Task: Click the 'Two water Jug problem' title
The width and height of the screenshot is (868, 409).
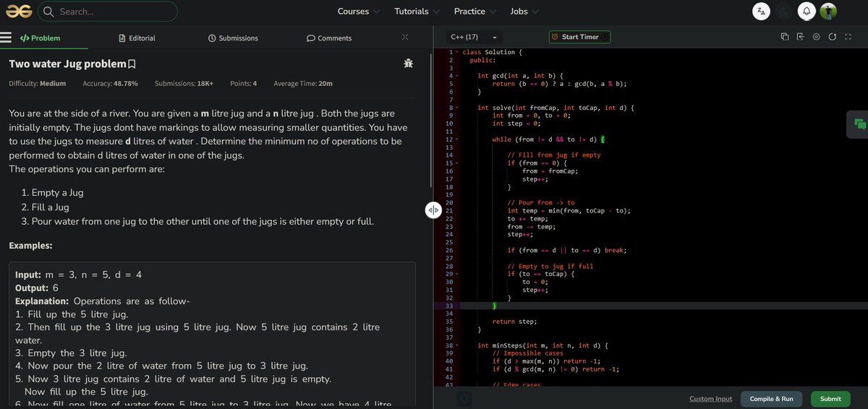Action: point(67,64)
